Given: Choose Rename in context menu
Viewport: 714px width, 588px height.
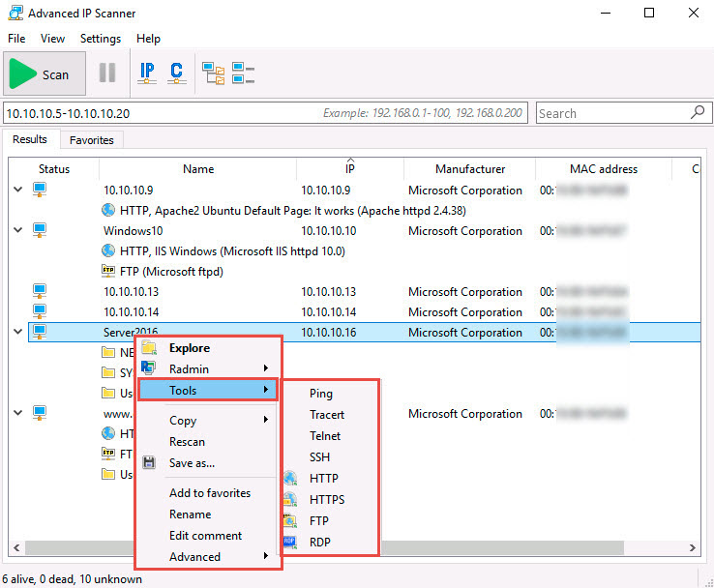Looking at the screenshot, I should click(207, 514).
